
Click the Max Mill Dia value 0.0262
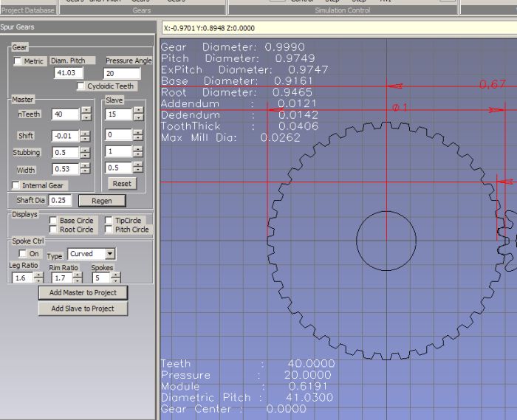(281, 138)
